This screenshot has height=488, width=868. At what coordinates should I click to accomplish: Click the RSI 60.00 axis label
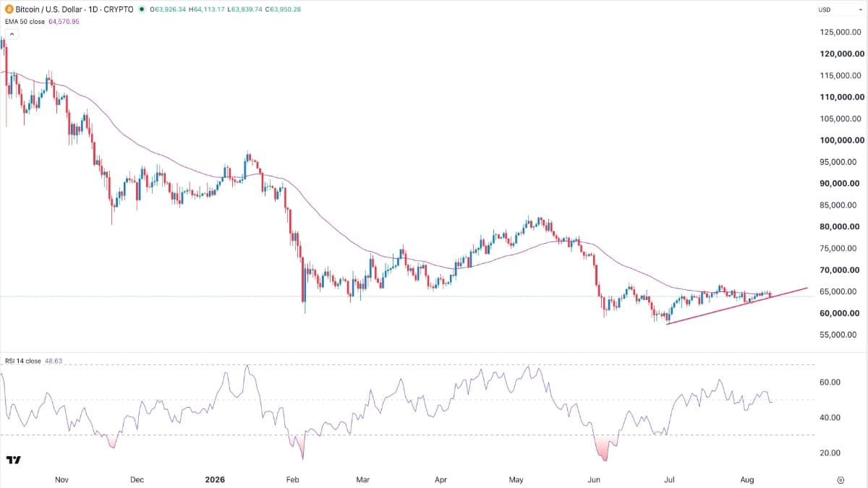tap(829, 382)
